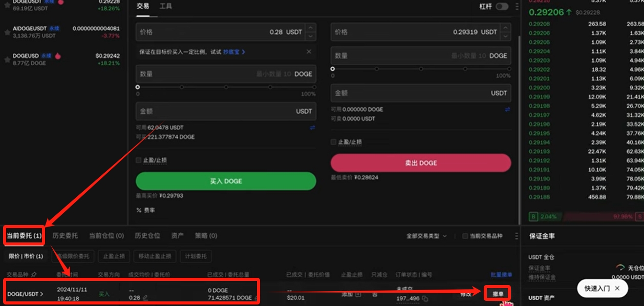
Task: Close the 快速入门 popup
Action: [x=617, y=288]
